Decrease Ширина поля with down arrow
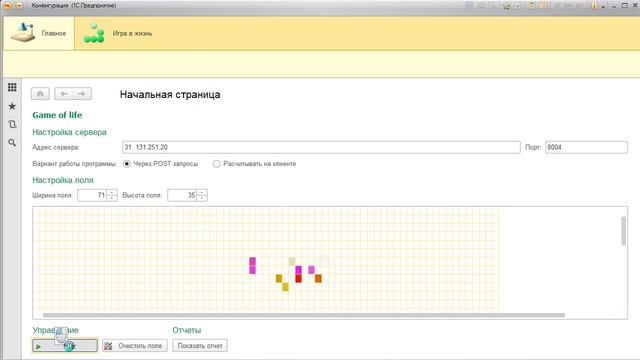The width and height of the screenshot is (640, 360). coord(112,198)
